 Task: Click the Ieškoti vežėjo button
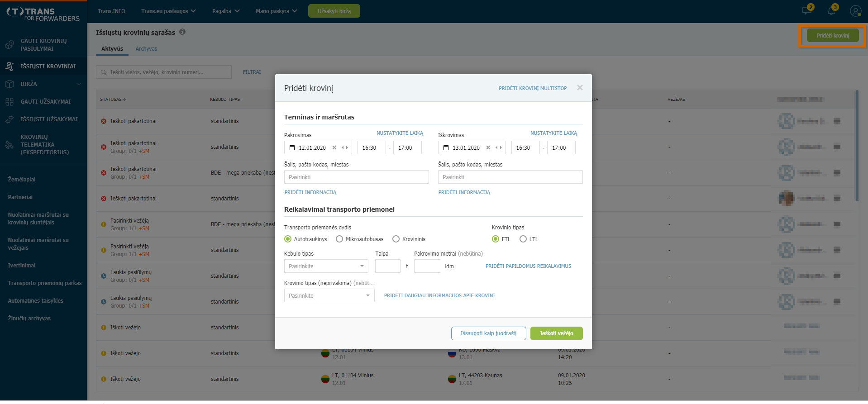557,333
